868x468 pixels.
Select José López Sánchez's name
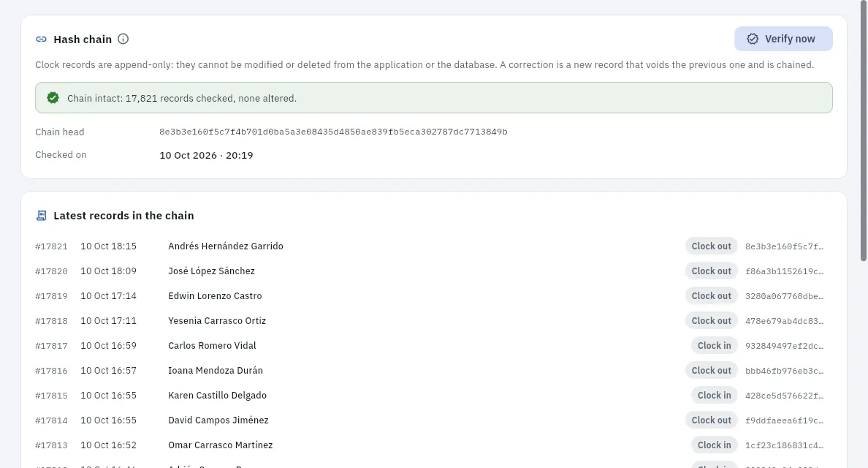211,271
